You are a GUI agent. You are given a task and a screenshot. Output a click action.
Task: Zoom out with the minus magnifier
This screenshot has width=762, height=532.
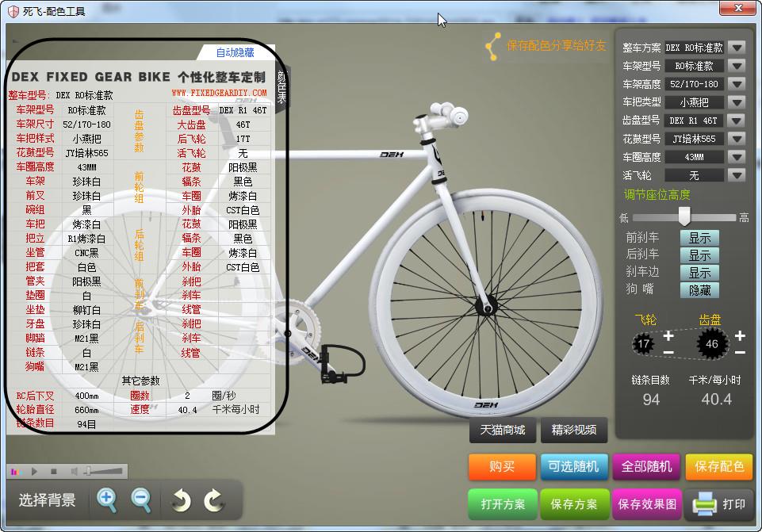pyautogui.click(x=141, y=500)
